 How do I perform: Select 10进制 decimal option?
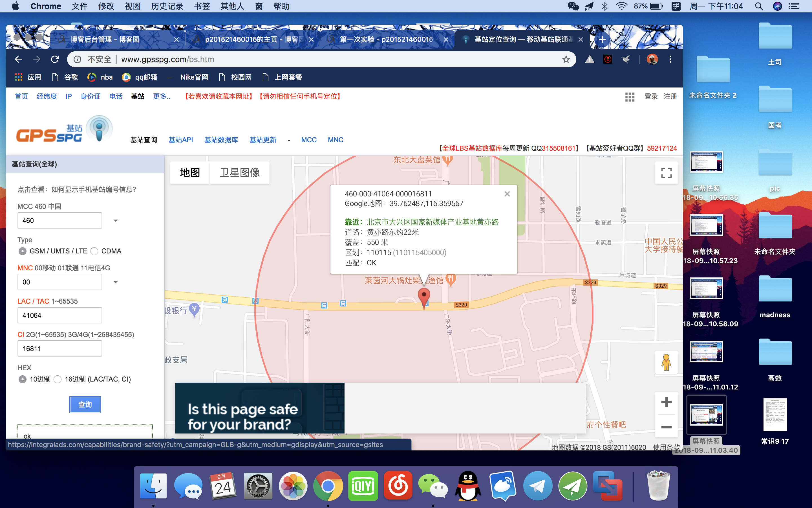coord(22,379)
